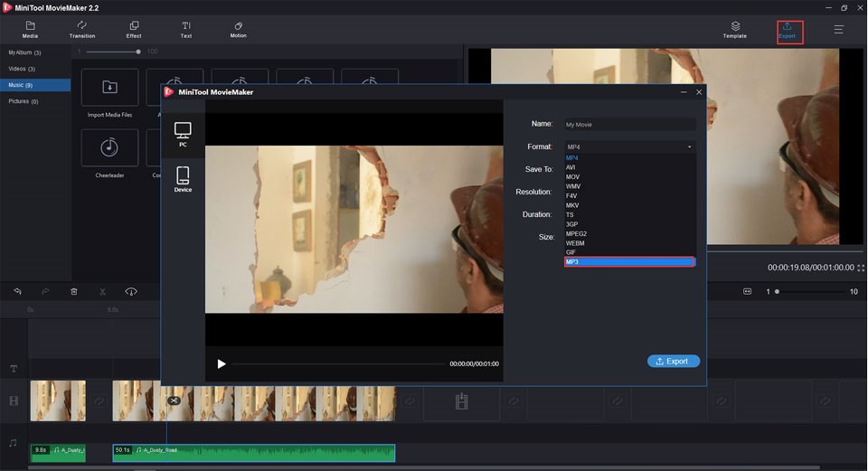Click the undo arrow above timeline
868x471 pixels.
(18, 291)
